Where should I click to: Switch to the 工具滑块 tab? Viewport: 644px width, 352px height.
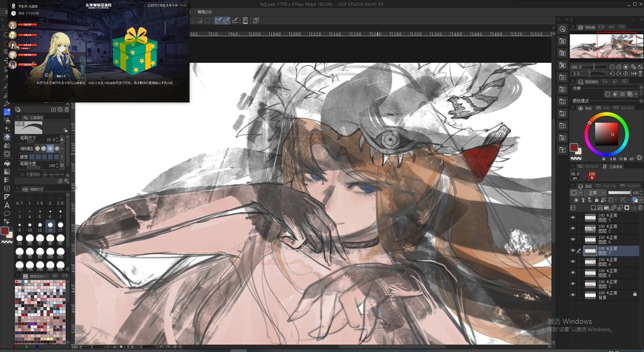tap(613, 167)
